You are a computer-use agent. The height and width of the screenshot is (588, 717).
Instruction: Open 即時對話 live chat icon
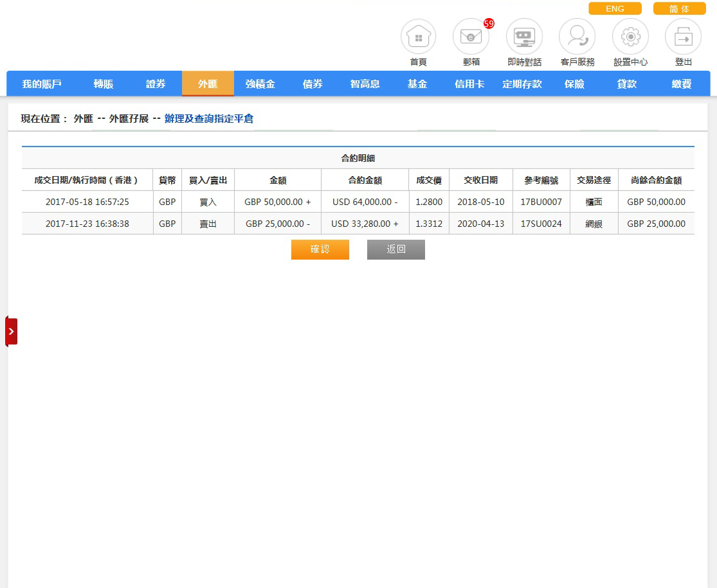pos(524,37)
